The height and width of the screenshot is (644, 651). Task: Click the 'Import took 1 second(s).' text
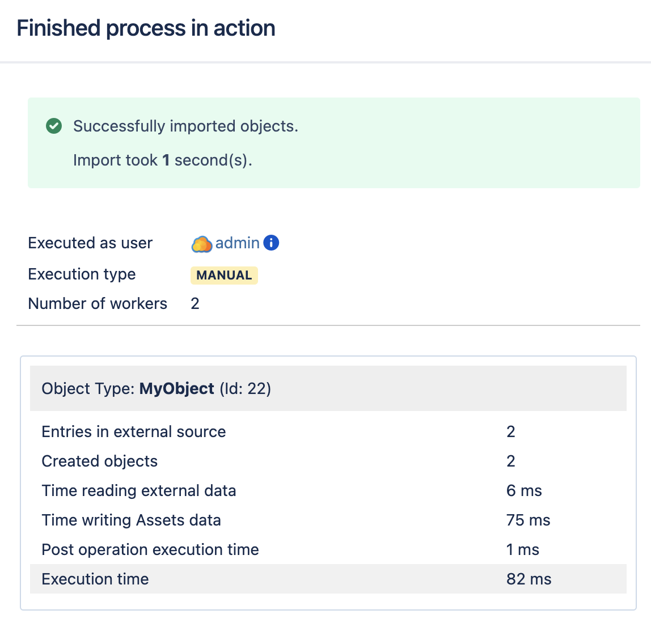[x=162, y=160]
